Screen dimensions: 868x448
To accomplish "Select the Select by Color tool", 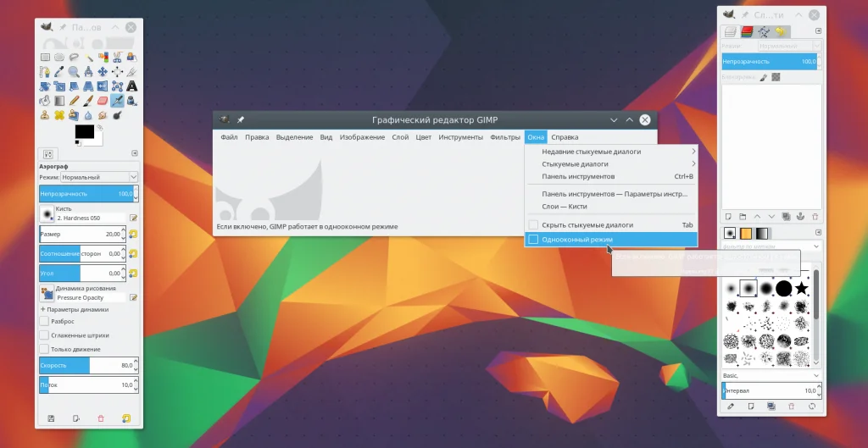I will [x=103, y=57].
